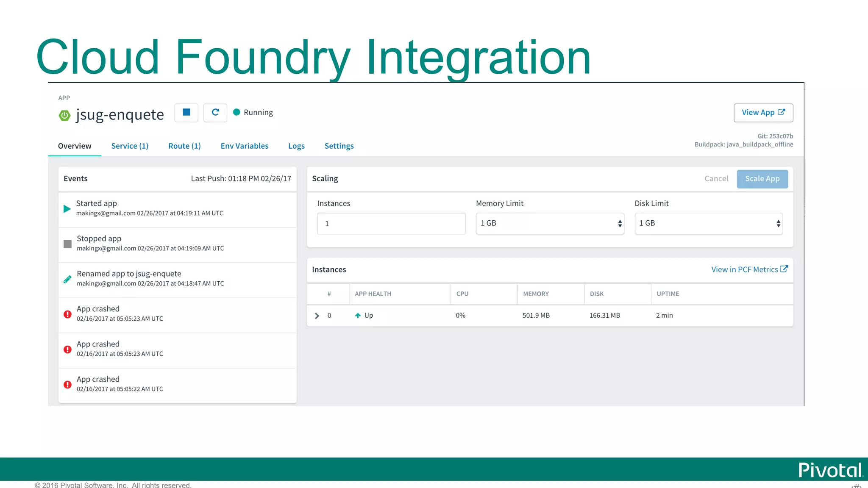Click the Up health status text
This screenshot has width=868, height=488.
tap(369, 316)
